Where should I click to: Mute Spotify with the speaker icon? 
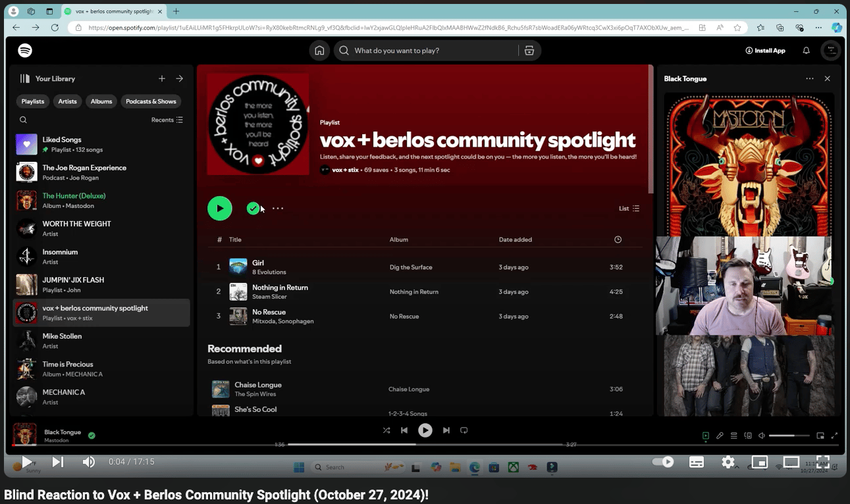coord(762,436)
